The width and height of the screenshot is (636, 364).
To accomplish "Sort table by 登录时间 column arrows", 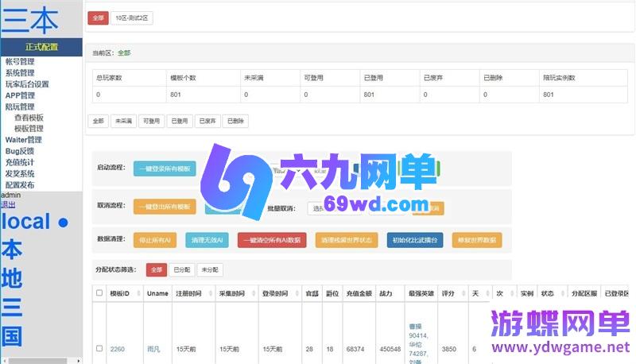I will pos(297,293).
